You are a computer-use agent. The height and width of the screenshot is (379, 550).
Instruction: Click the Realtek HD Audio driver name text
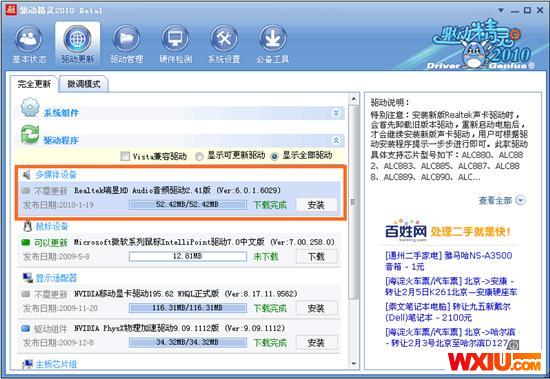(x=177, y=191)
